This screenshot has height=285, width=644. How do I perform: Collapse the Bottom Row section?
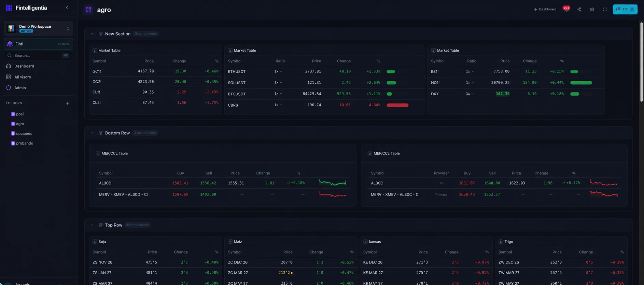(x=92, y=133)
